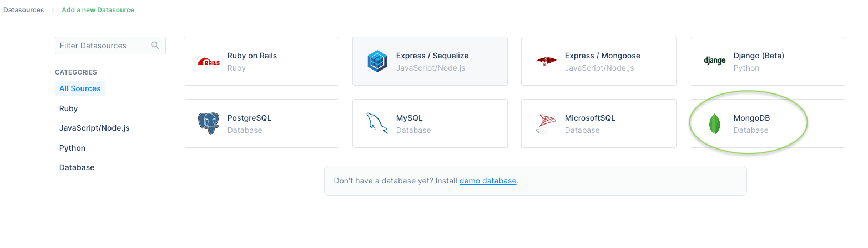The height and width of the screenshot is (248, 868).
Task: Click the MySQL dolphin icon
Action: (377, 123)
